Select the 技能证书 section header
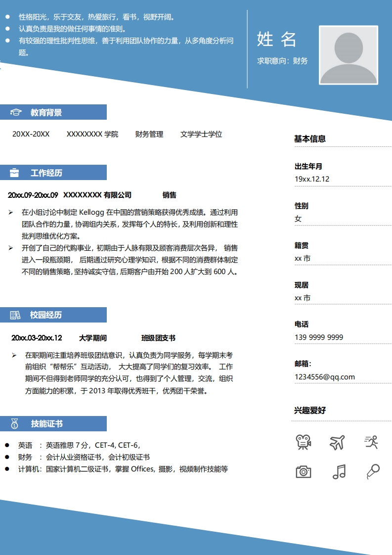This screenshot has height=555, width=392. point(46,424)
